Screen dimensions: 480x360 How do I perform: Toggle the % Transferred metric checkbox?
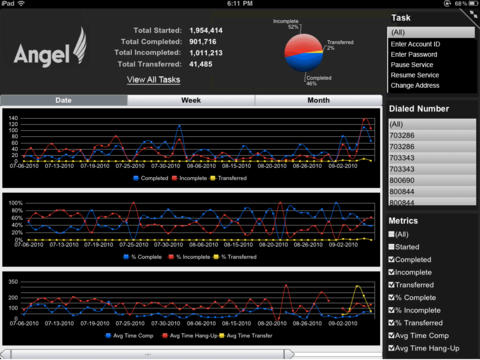[392, 323]
